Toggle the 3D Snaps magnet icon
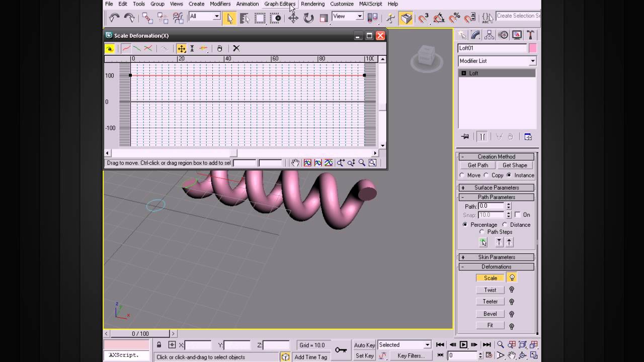This screenshot has height=362, width=644. click(x=424, y=18)
